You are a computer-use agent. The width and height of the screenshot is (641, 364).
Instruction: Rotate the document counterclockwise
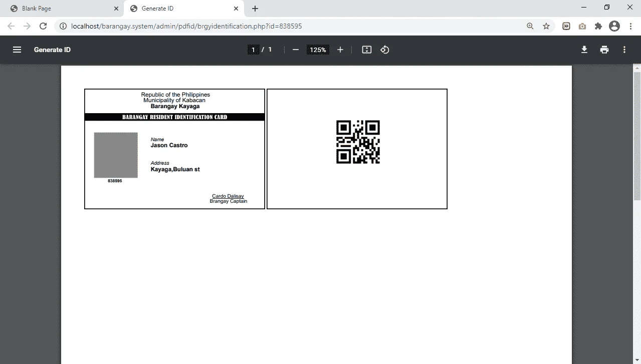(385, 50)
